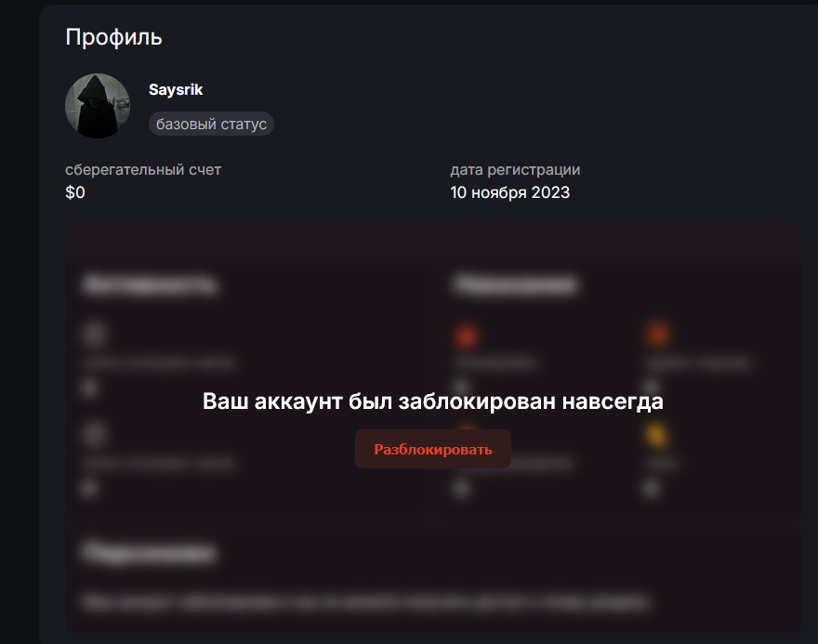Screen dimensions: 818x644
Task: Click the red Разблокировать button
Action: click(433, 449)
